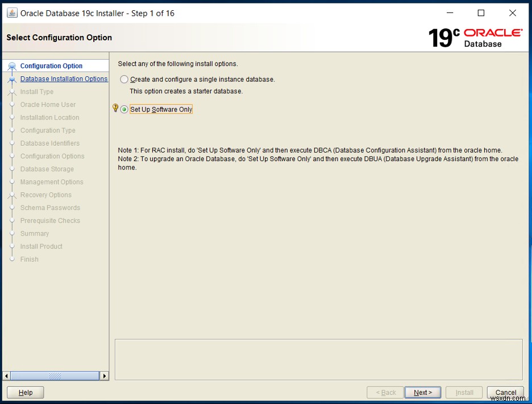The image size is (532, 404).
Task: Click the Summary step node icon
Action: point(13,233)
